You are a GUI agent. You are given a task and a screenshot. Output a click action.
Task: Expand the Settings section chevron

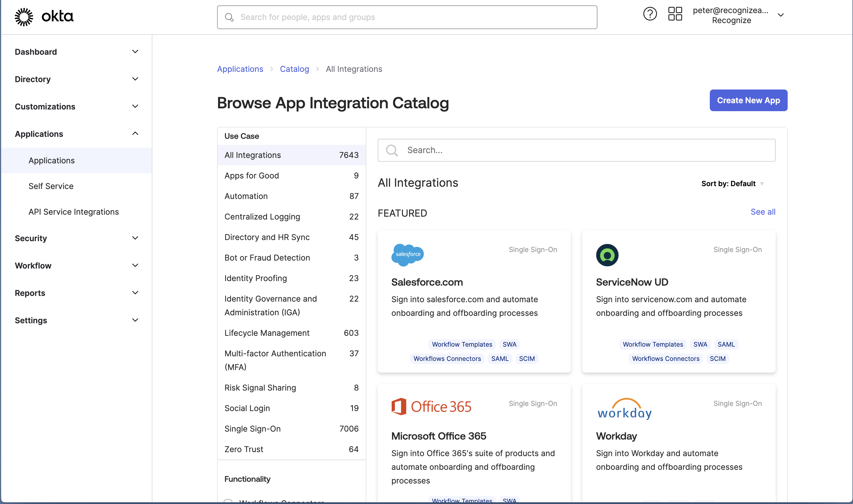[x=135, y=320]
